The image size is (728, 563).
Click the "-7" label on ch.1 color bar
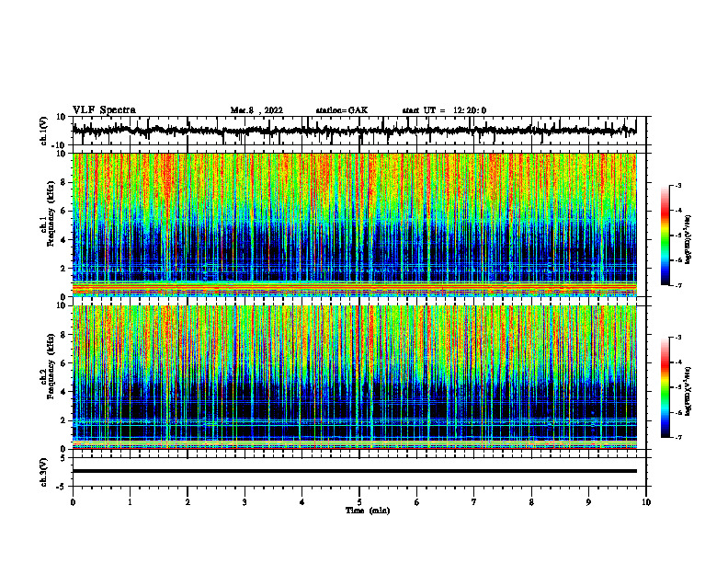pyautogui.click(x=677, y=285)
